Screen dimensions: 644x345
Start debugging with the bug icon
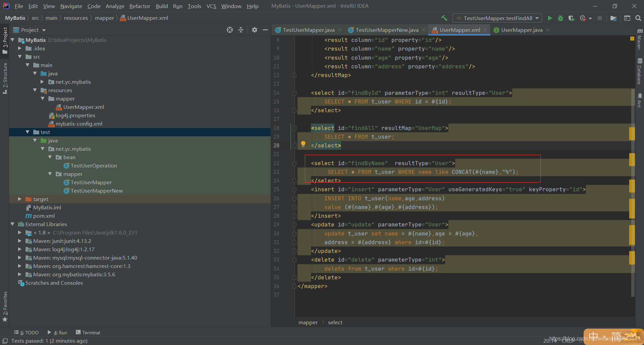click(x=560, y=18)
